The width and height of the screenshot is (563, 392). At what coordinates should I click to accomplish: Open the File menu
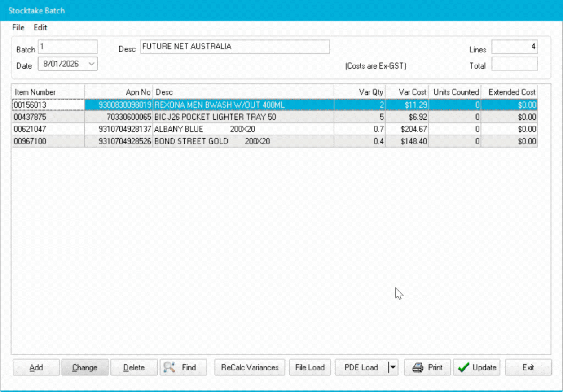pyautogui.click(x=18, y=27)
